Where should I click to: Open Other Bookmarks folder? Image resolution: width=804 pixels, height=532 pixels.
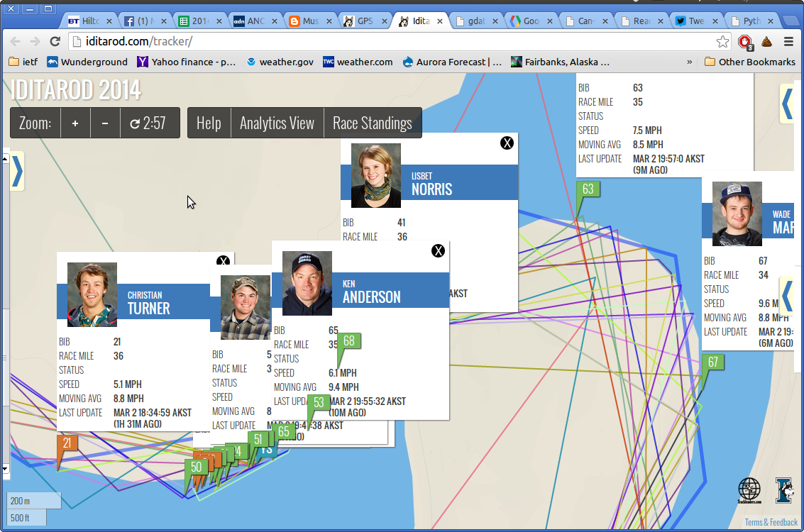(x=750, y=62)
